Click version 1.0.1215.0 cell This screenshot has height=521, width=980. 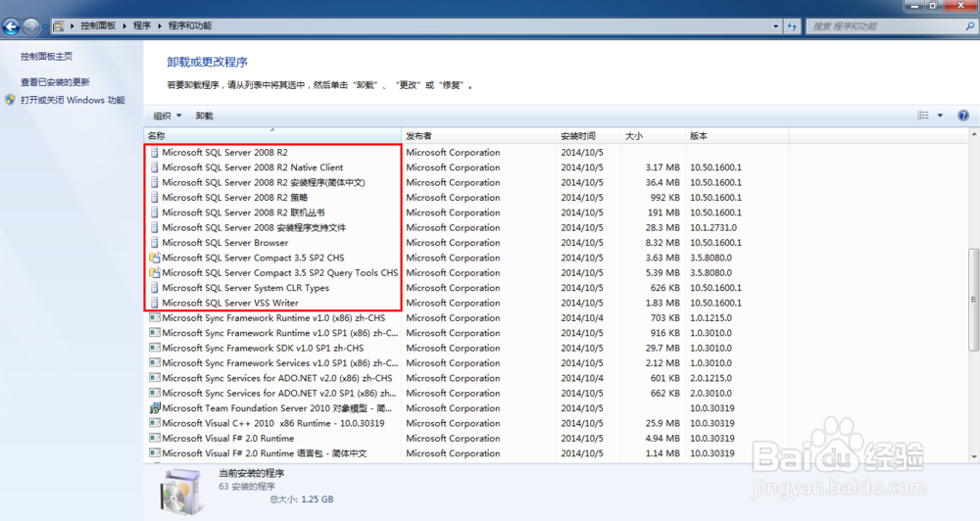(710, 317)
